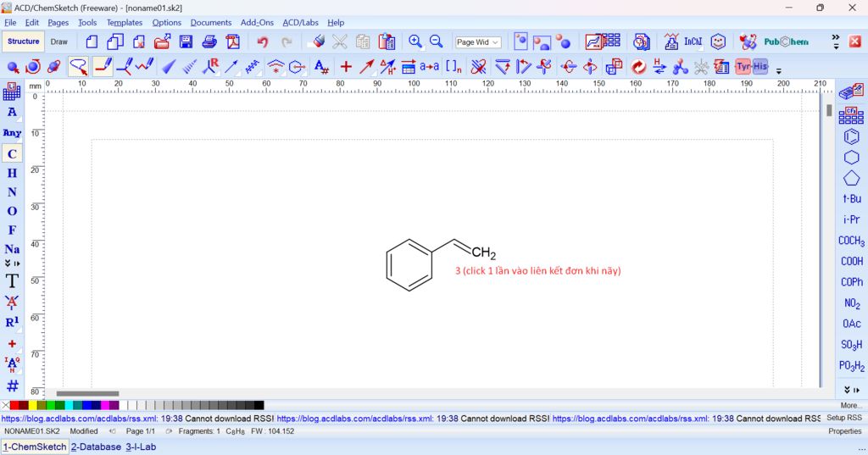
Task: Select the Lasso selection tool
Action: [78, 67]
